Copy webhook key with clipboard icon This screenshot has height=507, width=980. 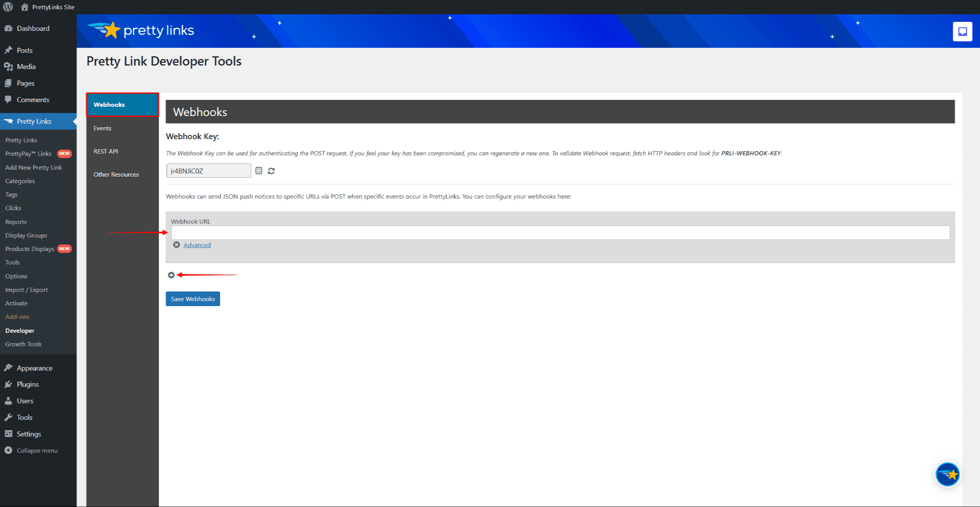[259, 171]
